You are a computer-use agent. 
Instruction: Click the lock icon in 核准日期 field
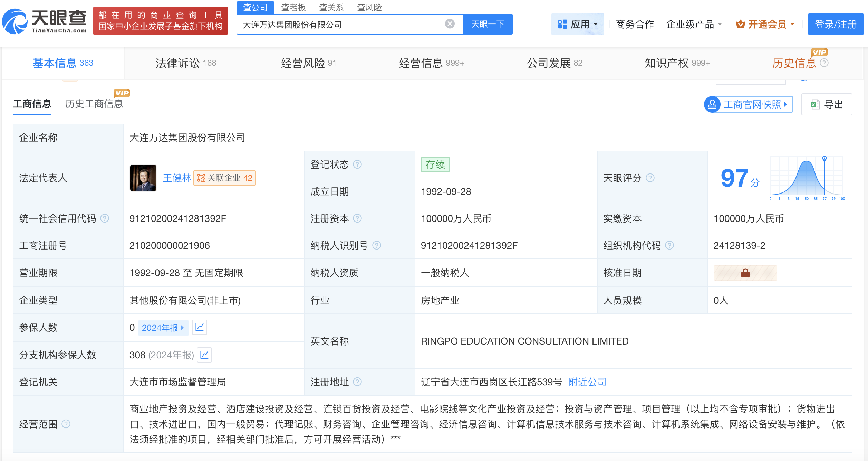tap(745, 273)
